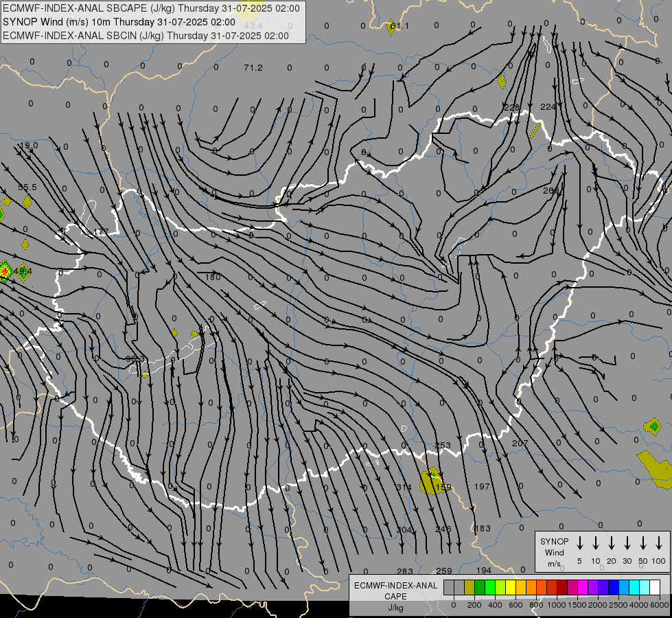Click the 304 value on the map
The image size is (672, 618).
[404, 530]
